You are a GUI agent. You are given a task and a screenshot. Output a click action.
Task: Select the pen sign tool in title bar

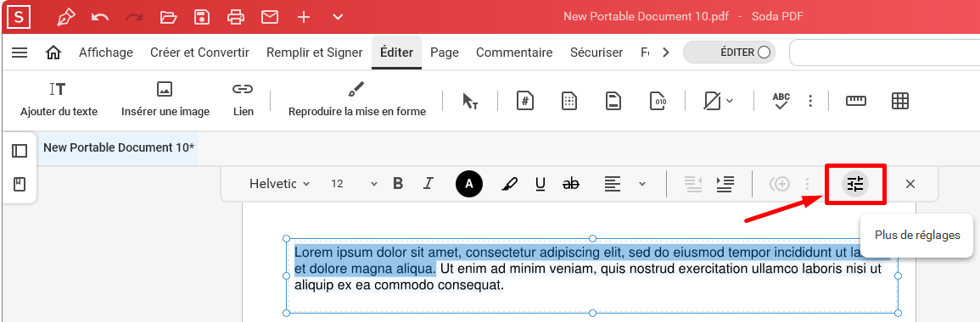[65, 17]
